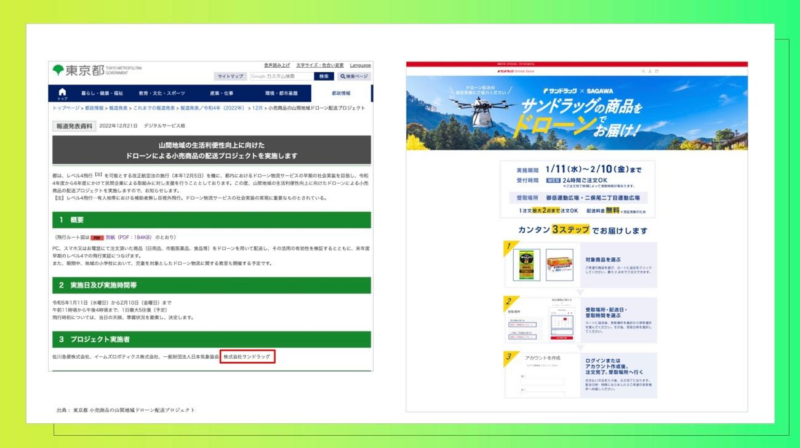Viewport: 800px width, 448px height.
Task: Select the 教育・文化・スポーツ navigation tab
Action: pyautogui.click(x=162, y=93)
